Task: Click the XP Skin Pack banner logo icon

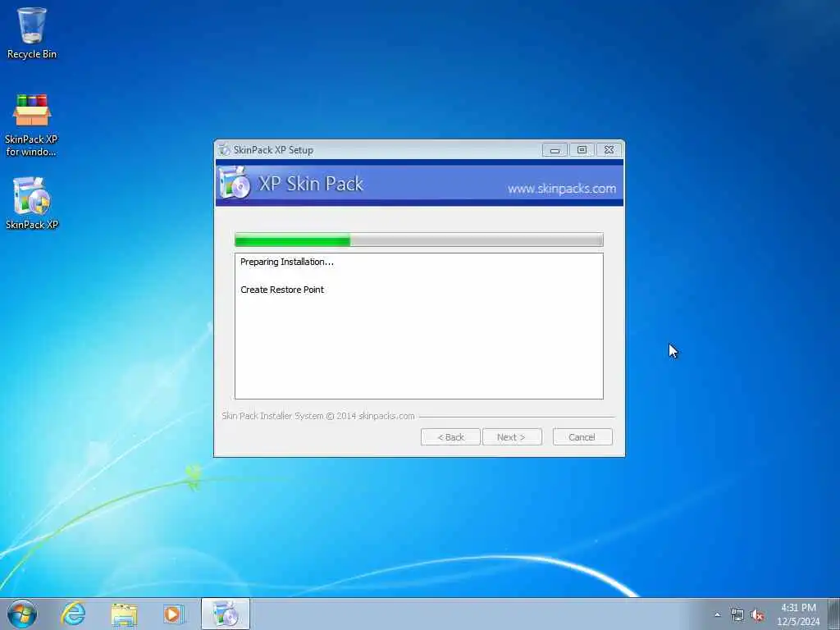Action: tap(234, 183)
